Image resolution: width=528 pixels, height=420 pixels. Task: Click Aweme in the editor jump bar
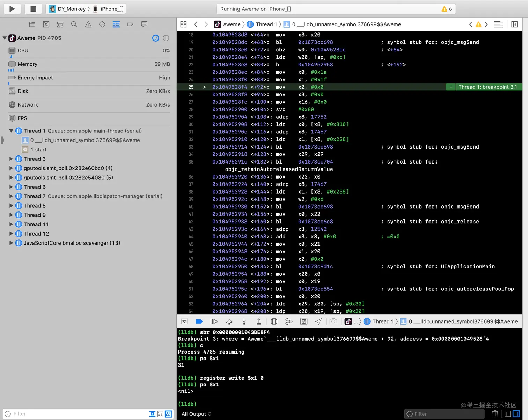tap(227, 24)
